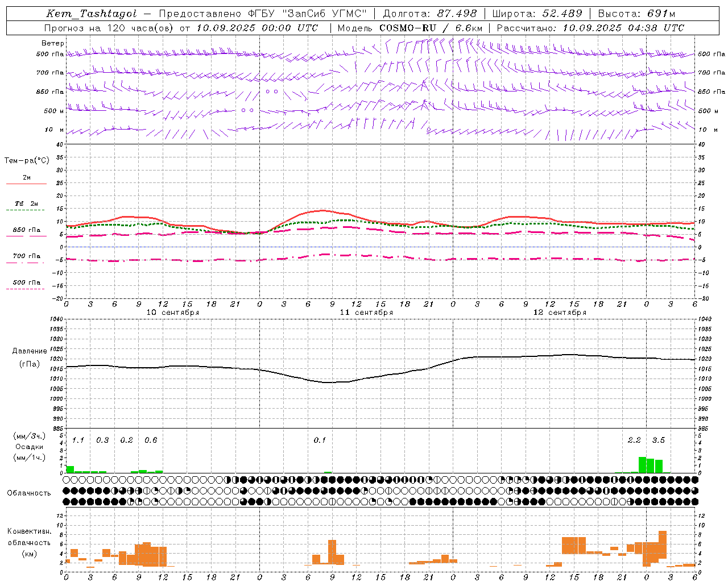This screenshot has height=582, width=728.
Task: Click the elevation text Высота: 691м
Action: point(636,14)
